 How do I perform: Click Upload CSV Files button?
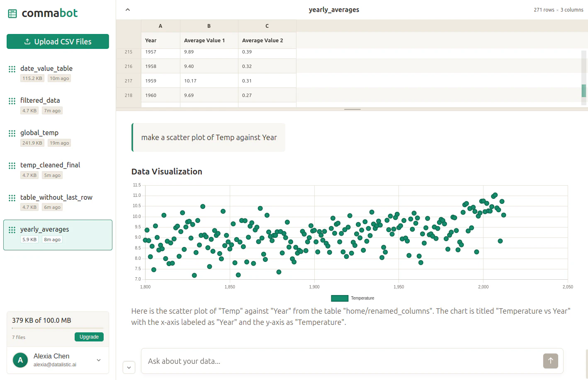tap(58, 41)
